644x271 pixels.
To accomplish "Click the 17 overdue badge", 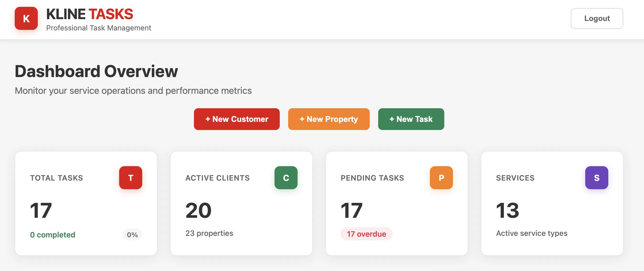I will 366,234.
